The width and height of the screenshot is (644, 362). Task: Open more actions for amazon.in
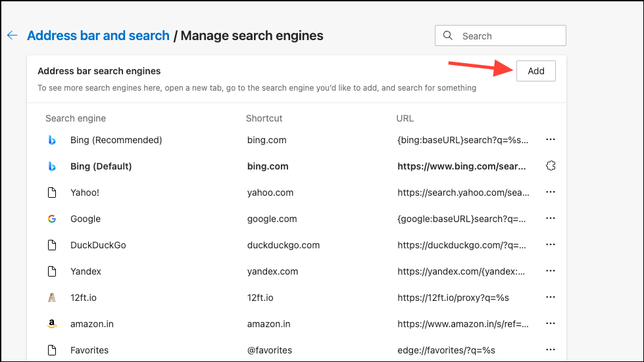[x=551, y=324]
